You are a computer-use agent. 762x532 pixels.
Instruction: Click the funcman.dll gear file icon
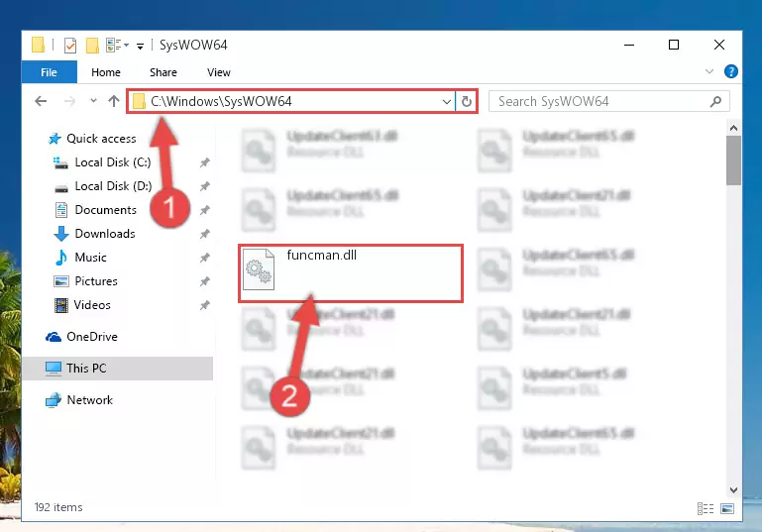(258, 269)
